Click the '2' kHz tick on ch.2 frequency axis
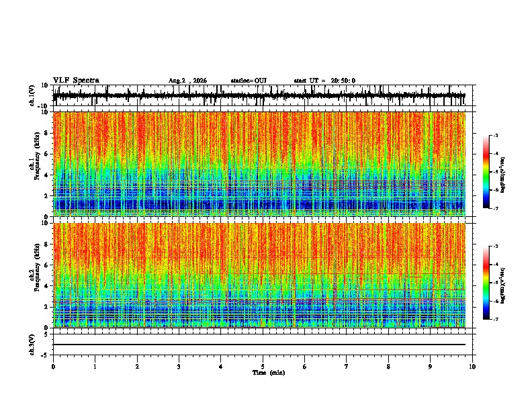The height and width of the screenshot is (411, 532). [47, 307]
